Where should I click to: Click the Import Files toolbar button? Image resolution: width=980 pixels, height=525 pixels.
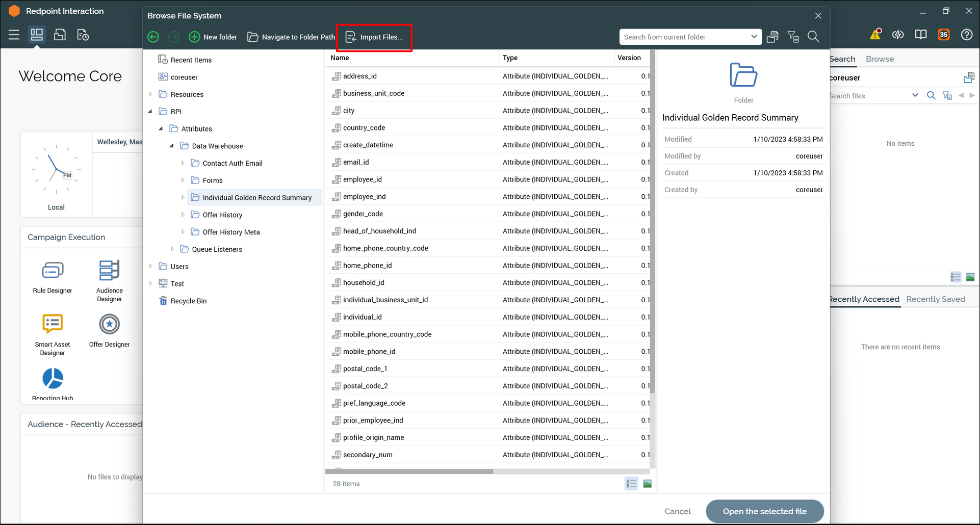(x=374, y=37)
